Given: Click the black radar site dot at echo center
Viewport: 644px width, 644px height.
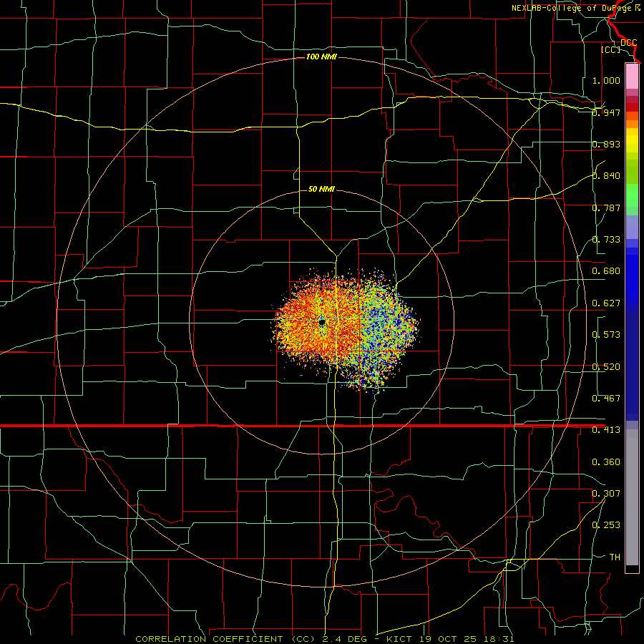Looking at the screenshot, I should 322,323.
